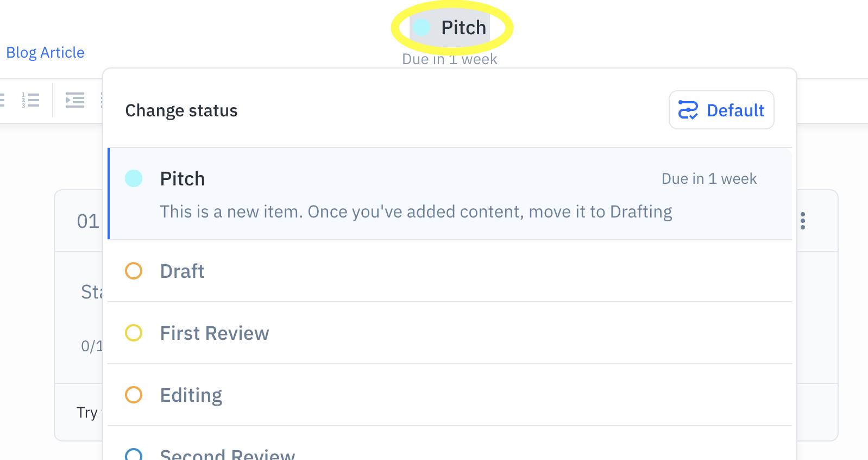Select the Second Review status circle
Viewport: 868px width, 460px height.
pos(134,455)
